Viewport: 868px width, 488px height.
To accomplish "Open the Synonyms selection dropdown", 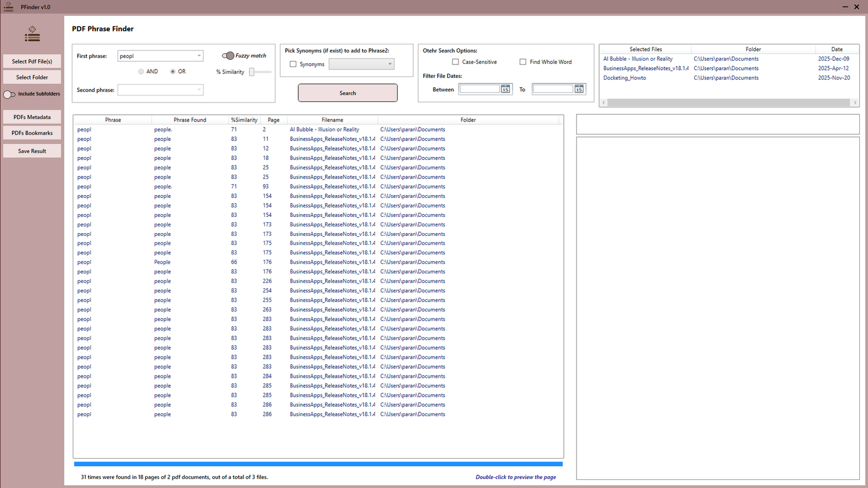I will pyautogui.click(x=389, y=64).
